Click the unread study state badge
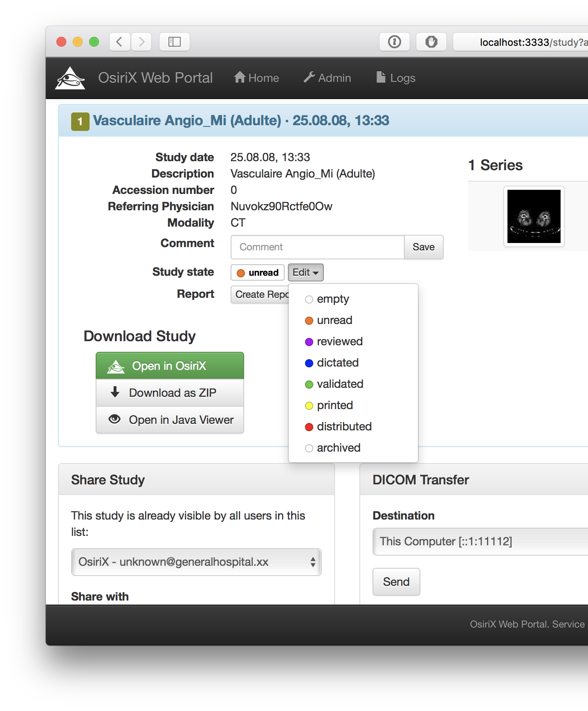The width and height of the screenshot is (588, 711). click(x=258, y=272)
